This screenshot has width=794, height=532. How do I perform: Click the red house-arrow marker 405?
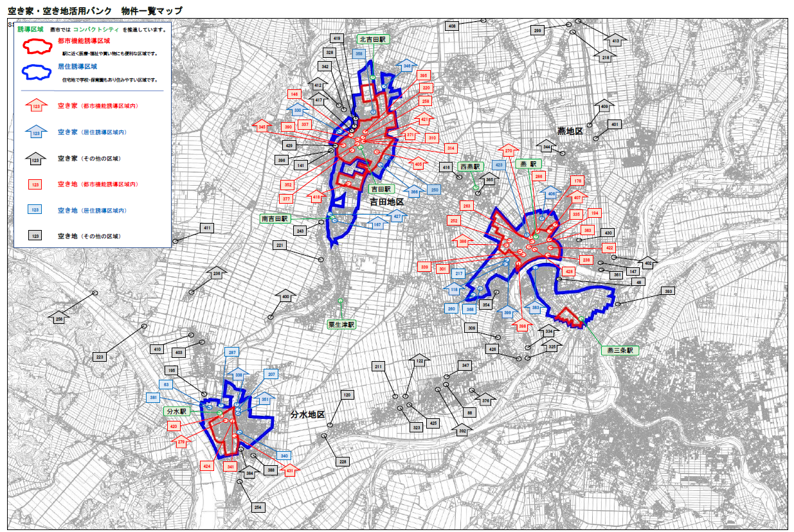click(x=419, y=163)
